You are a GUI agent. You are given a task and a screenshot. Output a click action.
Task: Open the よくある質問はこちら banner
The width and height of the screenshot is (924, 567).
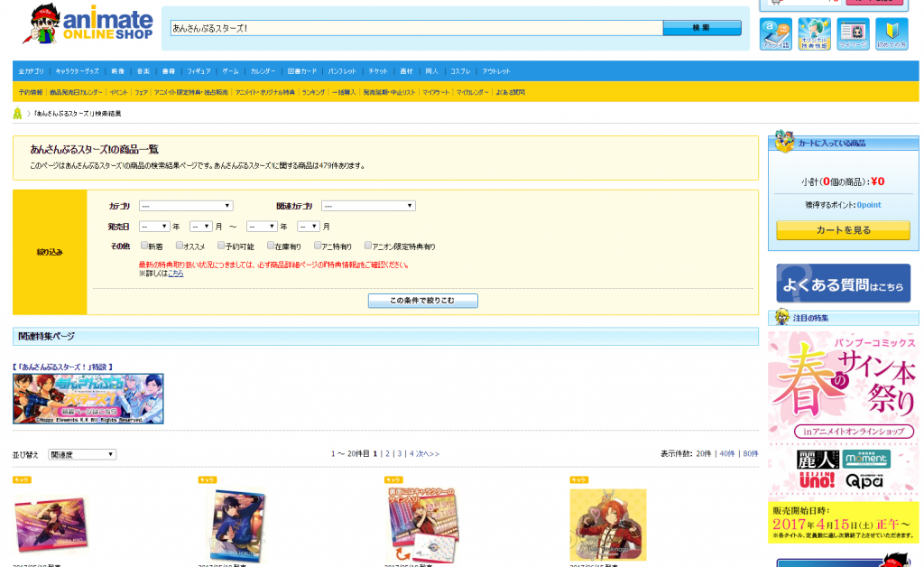(843, 283)
